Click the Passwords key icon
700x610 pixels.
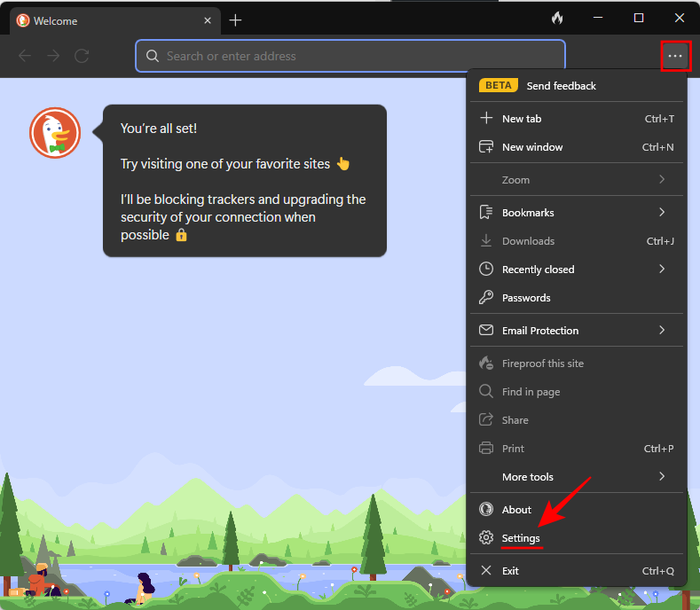click(486, 297)
